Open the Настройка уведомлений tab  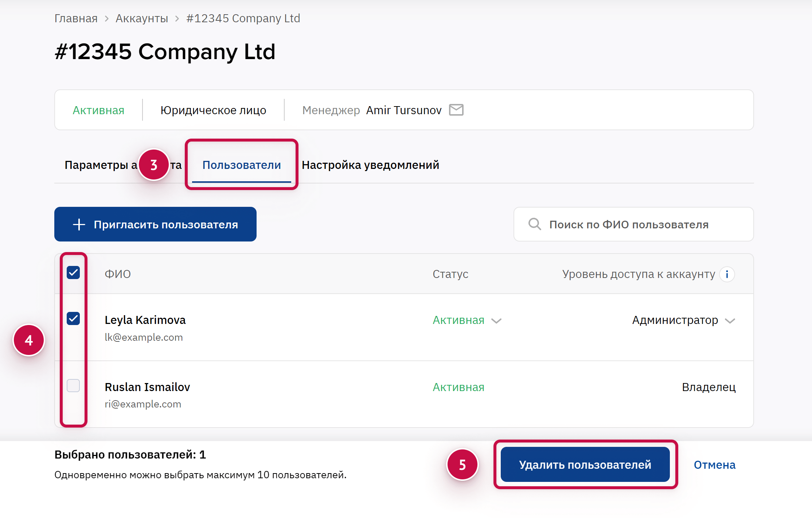(370, 165)
